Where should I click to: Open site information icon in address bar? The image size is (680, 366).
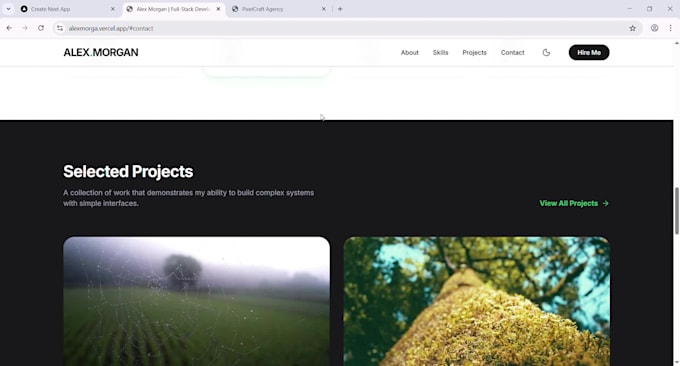(60, 28)
